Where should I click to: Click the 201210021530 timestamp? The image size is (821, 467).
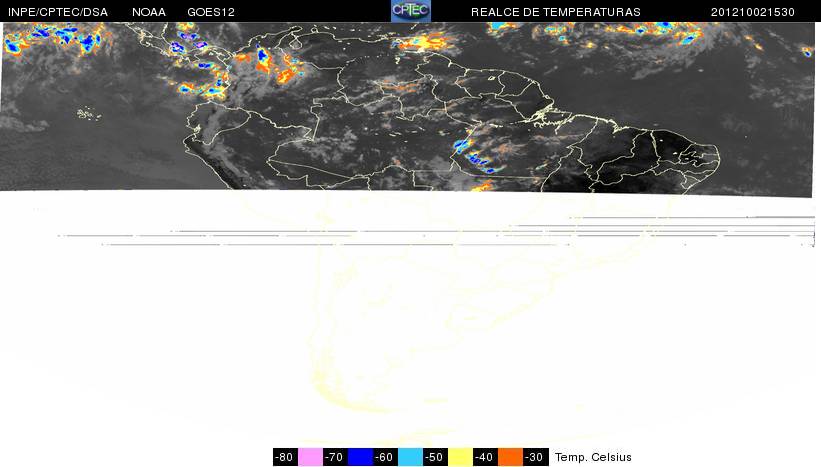coord(753,12)
